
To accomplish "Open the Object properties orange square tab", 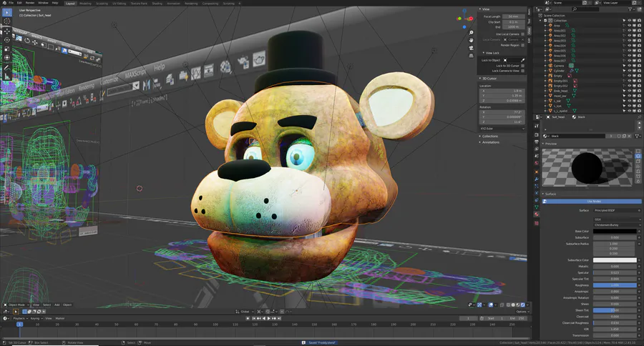I will (x=537, y=172).
